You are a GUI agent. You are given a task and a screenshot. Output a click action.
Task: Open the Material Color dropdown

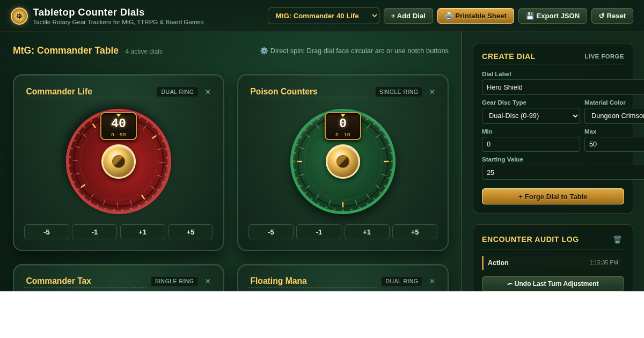[614, 116]
